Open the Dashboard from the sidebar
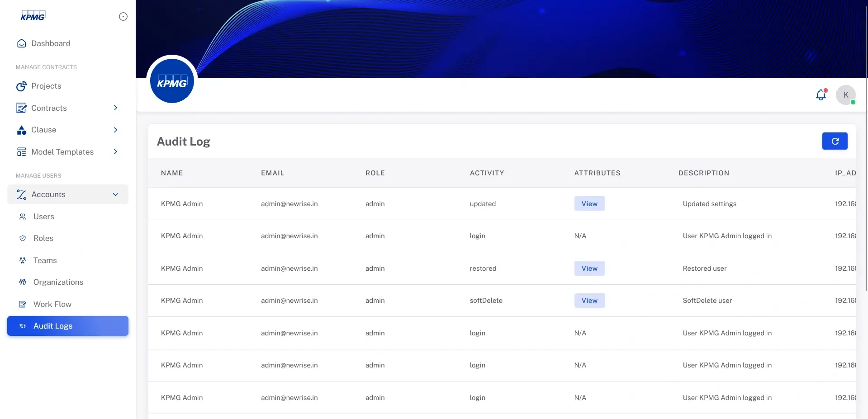 click(50, 43)
